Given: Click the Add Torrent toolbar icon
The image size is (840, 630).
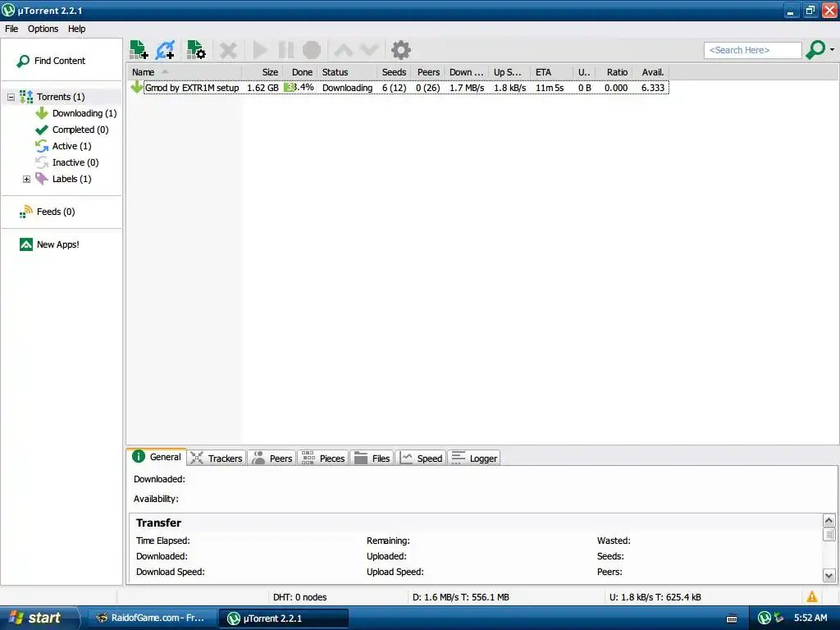Looking at the screenshot, I should [x=139, y=50].
